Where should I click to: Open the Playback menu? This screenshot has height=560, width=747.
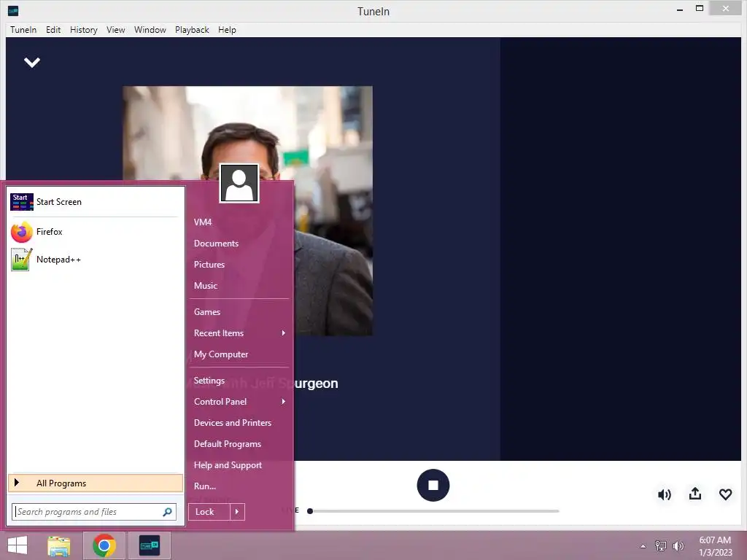coord(192,29)
